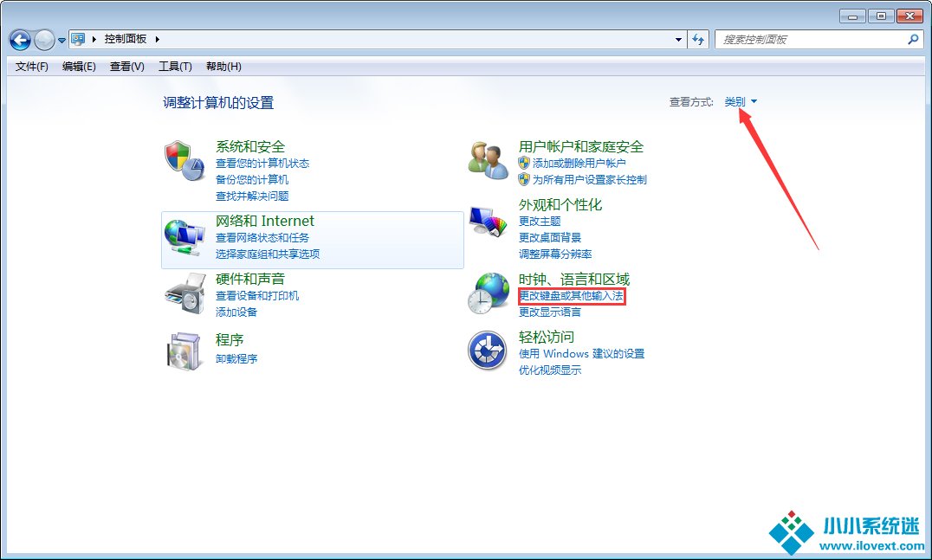932x560 pixels.
Task: Click the Network and Internet globe icon
Action: [184, 237]
